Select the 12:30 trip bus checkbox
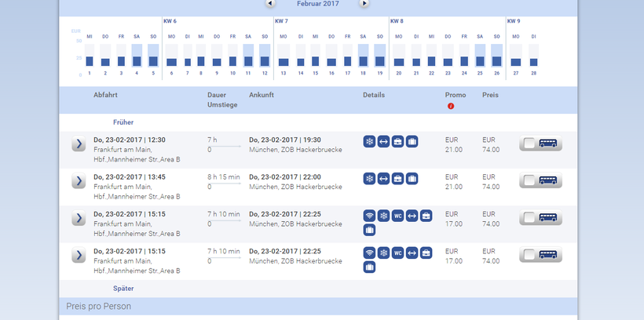The image size is (644, 320). point(529,144)
